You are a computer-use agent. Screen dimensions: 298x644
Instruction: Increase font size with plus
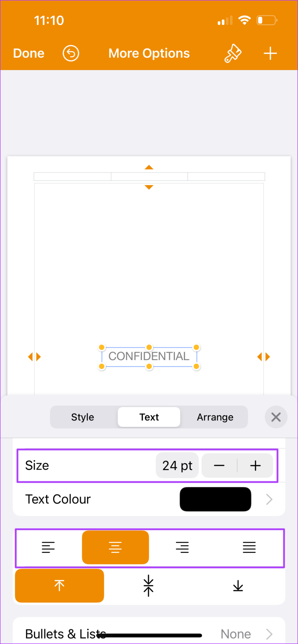pyautogui.click(x=255, y=466)
